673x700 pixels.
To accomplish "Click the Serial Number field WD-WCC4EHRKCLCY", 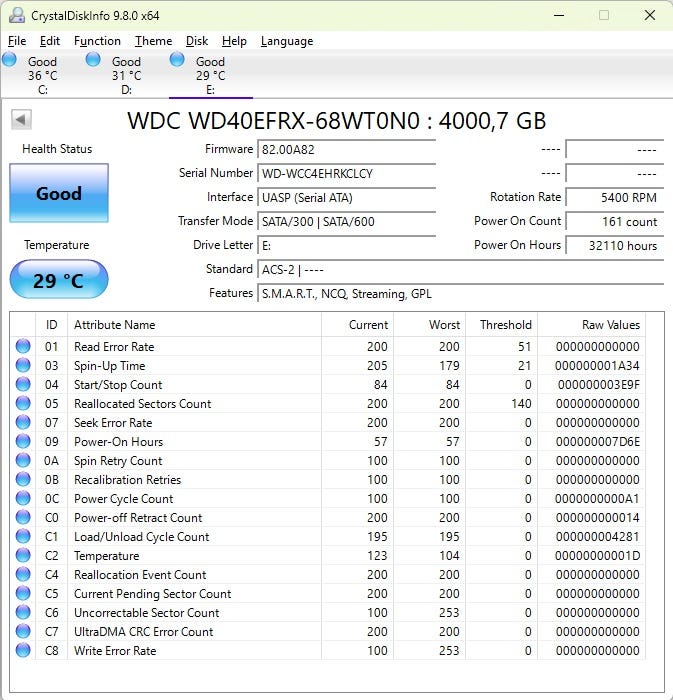I will click(x=346, y=173).
